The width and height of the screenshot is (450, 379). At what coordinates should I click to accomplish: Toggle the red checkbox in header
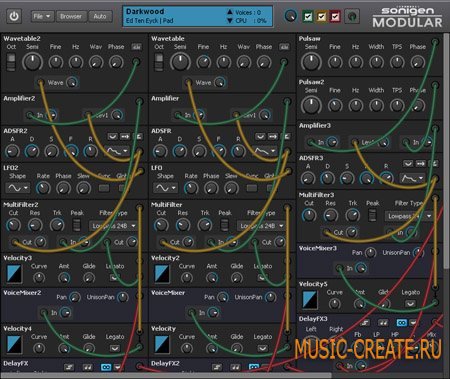click(335, 16)
